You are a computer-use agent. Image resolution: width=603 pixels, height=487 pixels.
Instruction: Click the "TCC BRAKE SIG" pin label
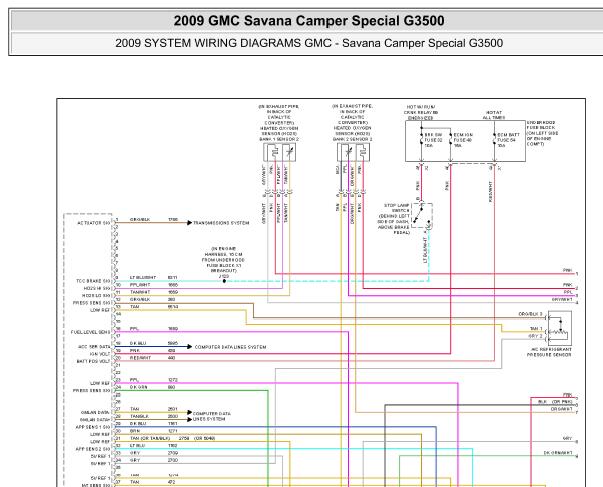pyautogui.click(x=93, y=281)
